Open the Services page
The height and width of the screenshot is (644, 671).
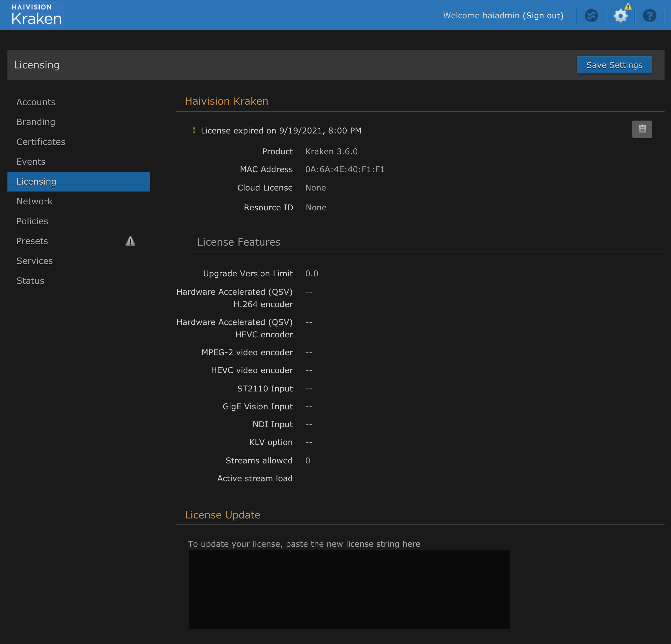[x=34, y=261]
